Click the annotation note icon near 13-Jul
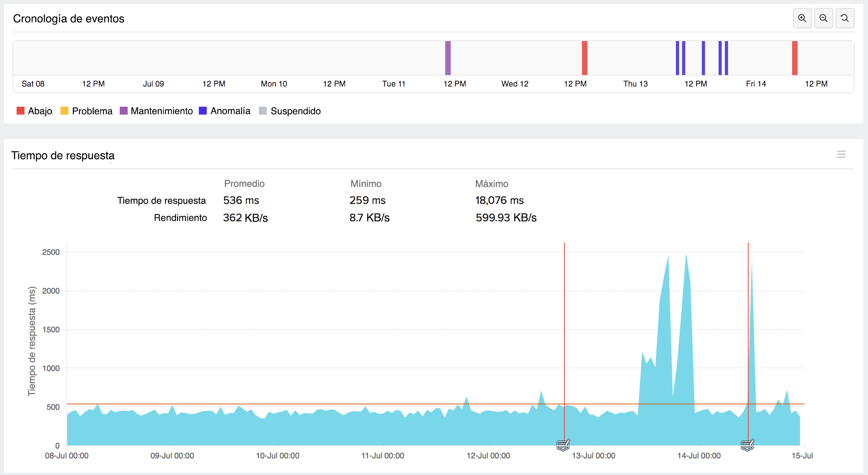 tap(563, 445)
